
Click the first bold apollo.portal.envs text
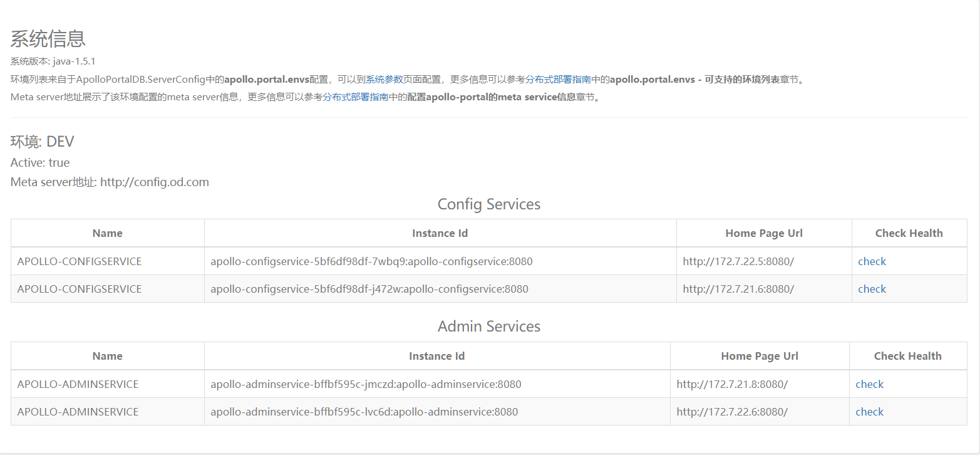coord(267,80)
